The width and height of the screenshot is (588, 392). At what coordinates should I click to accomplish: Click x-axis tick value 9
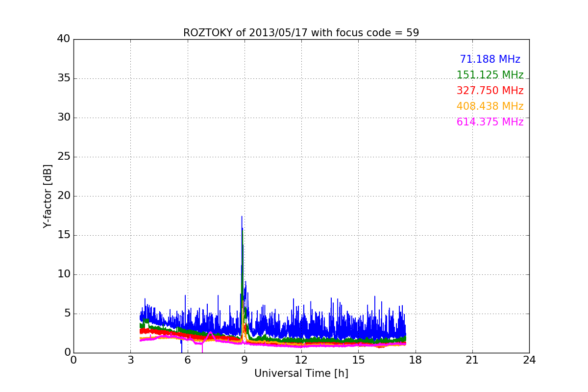(x=245, y=360)
